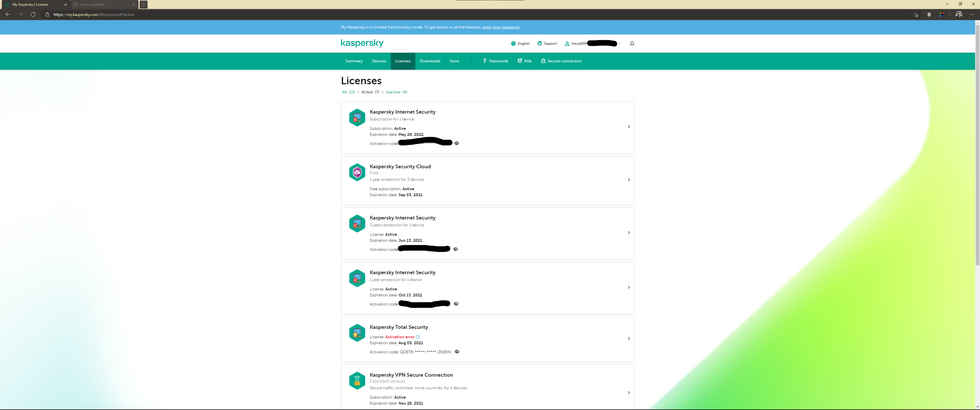Click the VPN Secure Connection product icon
Screen dimensions: 980x410
[357, 381]
